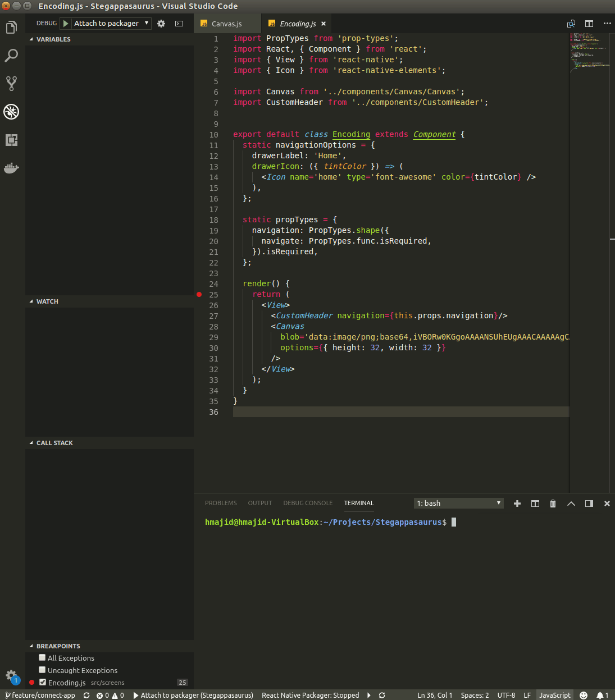Viewport: 615px width, 700px height.
Task: Open the Debug Console icon in debug toolbar
Action: pos(179,23)
